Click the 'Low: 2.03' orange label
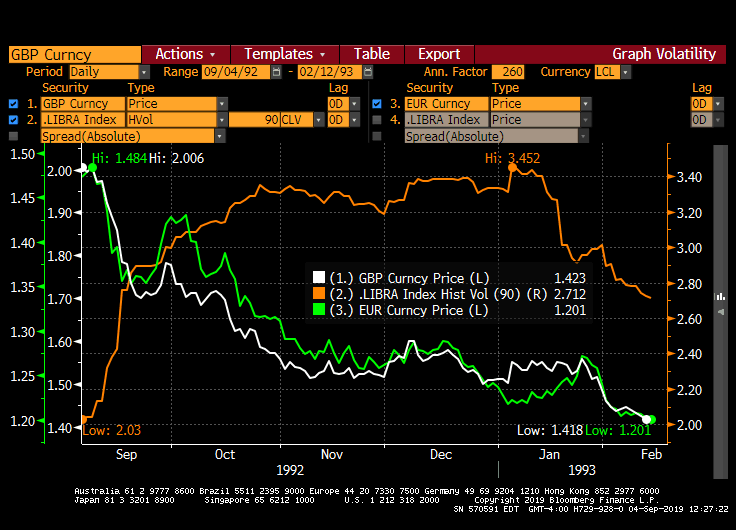 112,430
